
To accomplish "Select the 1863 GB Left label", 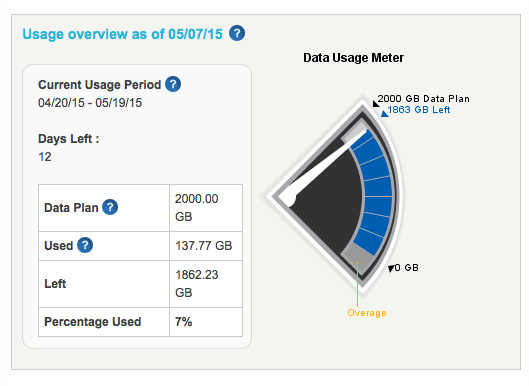I will click(419, 110).
